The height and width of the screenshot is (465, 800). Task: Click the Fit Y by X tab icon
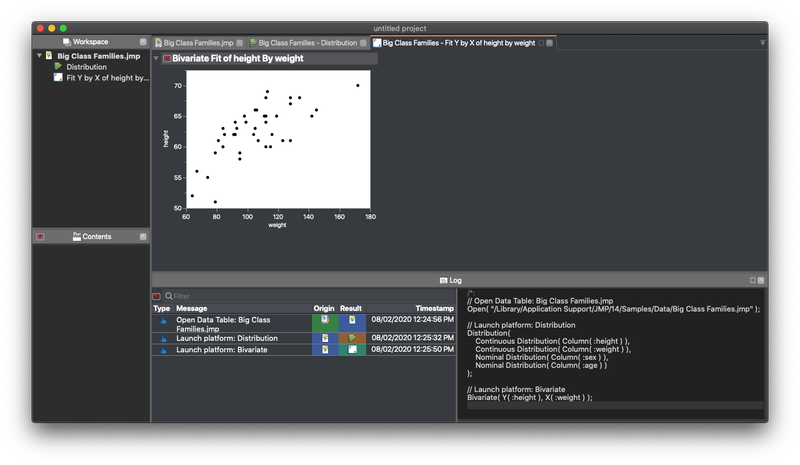pyautogui.click(x=377, y=43)
